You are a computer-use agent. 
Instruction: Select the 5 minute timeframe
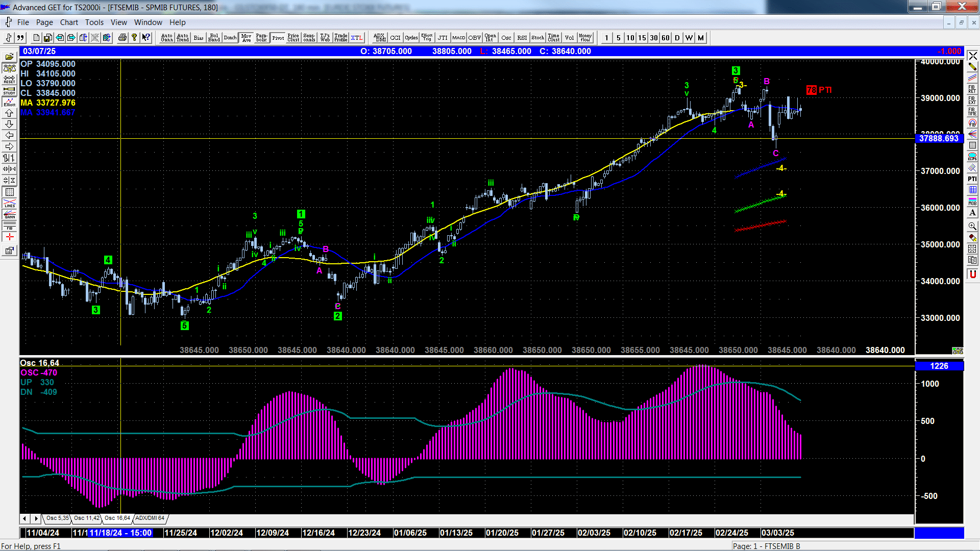click(619, 38)
